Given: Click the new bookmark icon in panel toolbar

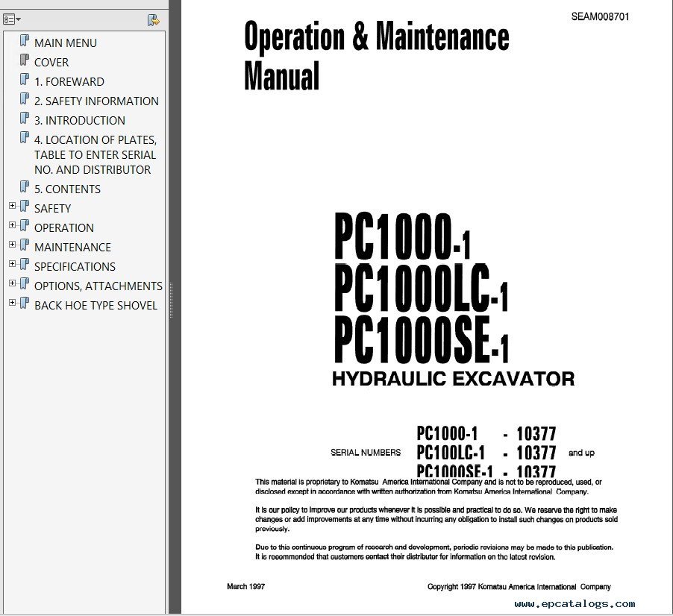Looking at the screenshot, I should [x=153, y=19].
